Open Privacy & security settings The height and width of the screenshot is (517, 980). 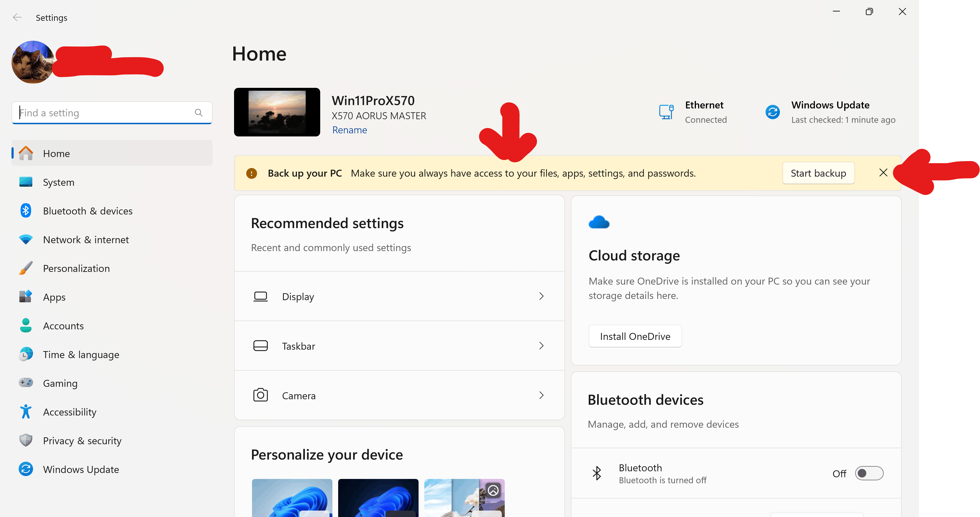[x=112, y=441]
